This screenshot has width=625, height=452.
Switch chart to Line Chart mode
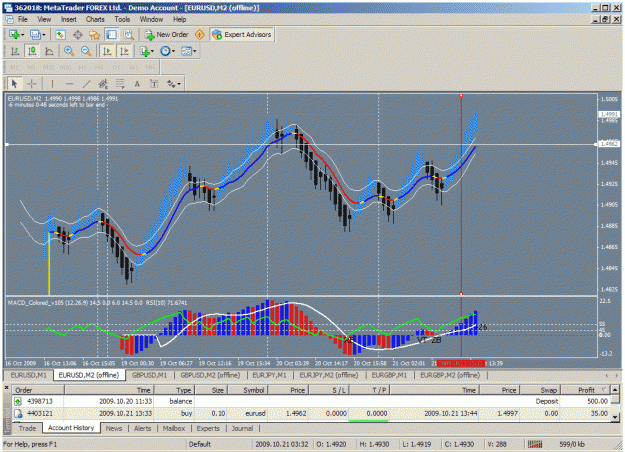49,51
